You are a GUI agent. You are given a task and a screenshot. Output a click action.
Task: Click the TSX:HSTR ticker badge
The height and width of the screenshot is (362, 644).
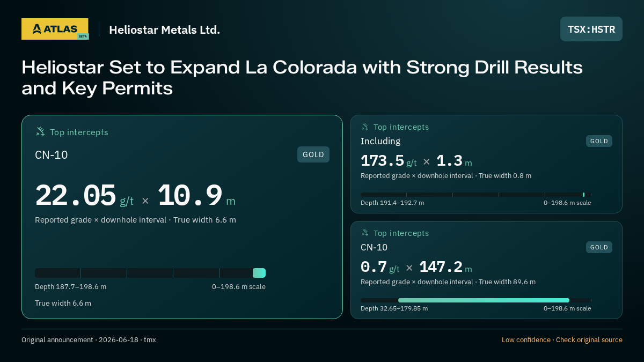[x=591, y=29]
